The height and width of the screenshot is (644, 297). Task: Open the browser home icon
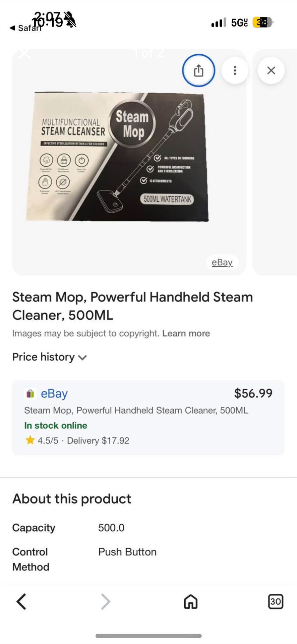[x=190, y=601]
